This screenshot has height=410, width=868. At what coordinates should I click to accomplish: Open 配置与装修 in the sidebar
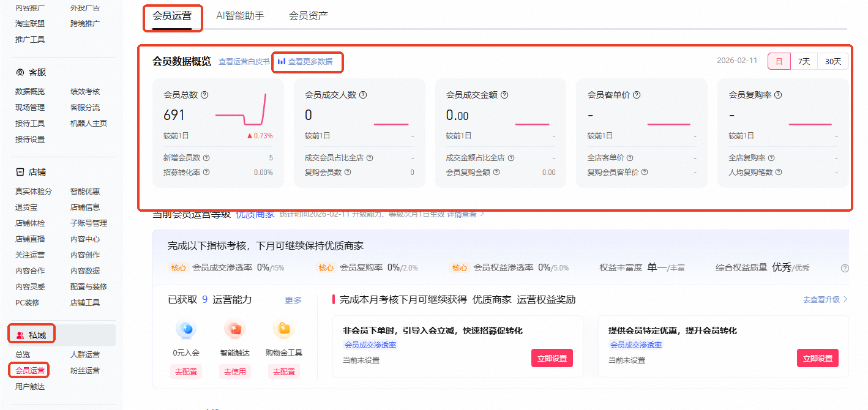(x=89, y=287)
